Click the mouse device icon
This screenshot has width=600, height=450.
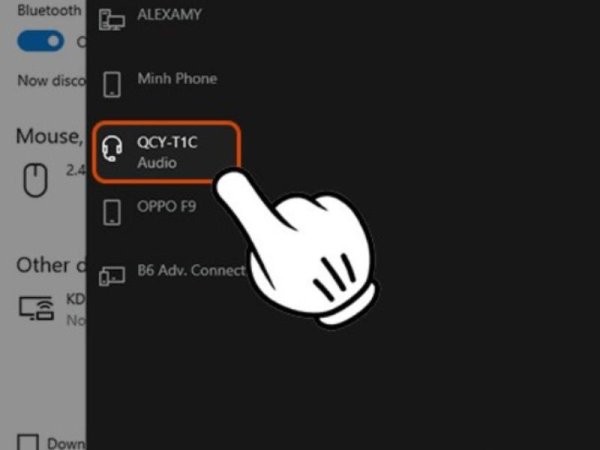(x=35, y=180)
